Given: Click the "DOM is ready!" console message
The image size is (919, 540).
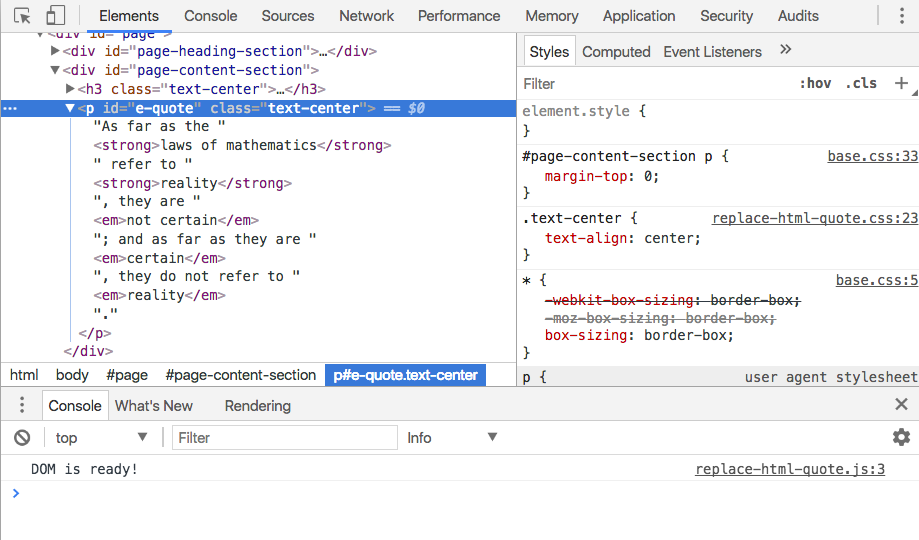Looking at the screenshot, I should tap(84, 469).
